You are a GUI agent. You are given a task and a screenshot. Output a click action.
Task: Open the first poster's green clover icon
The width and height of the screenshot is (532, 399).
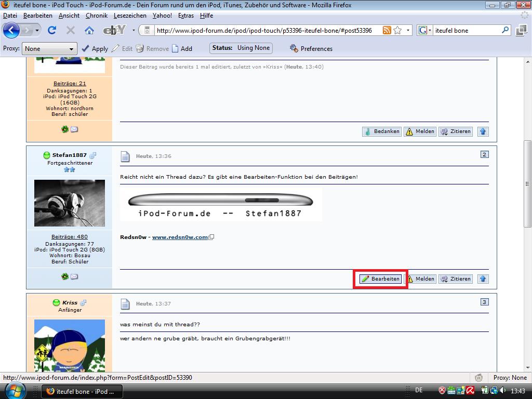(65, 129)
